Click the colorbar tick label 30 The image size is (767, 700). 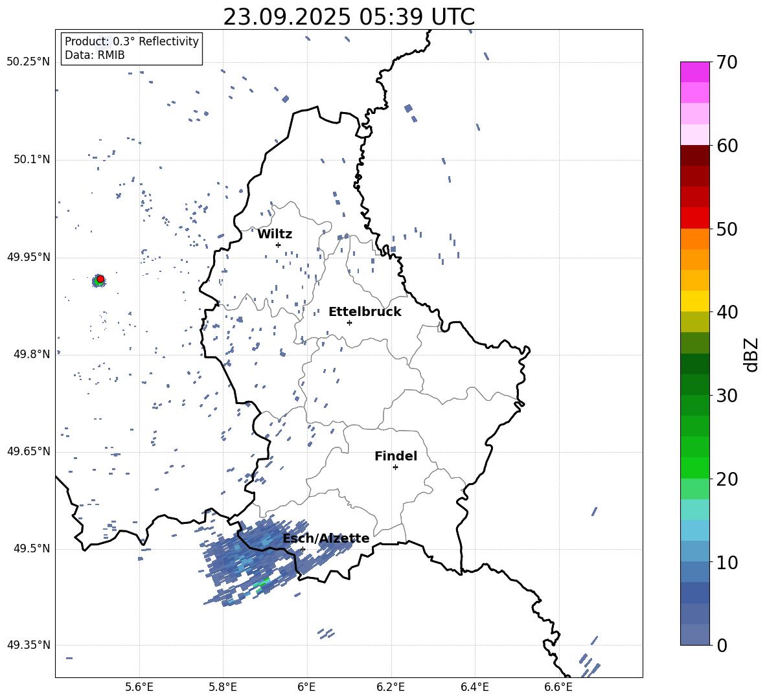pyautogui.click(x=727, y=396)
